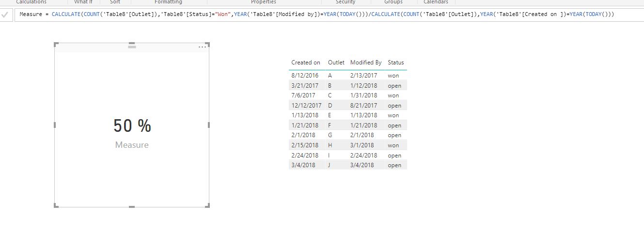
Task: Click Outlet cell I
Action: [x=329, y=156]
